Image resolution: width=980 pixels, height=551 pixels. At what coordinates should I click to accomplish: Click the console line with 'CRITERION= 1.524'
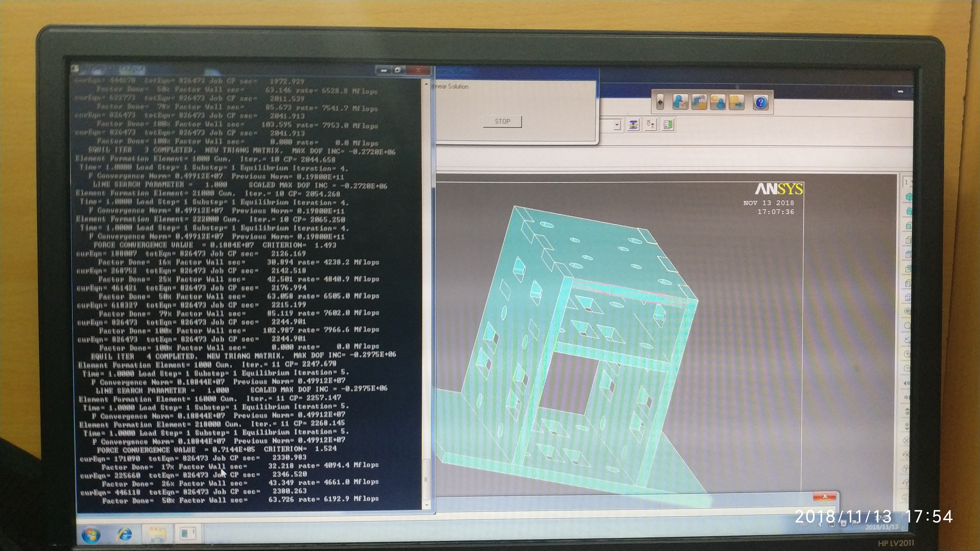[x=217, y=449]
